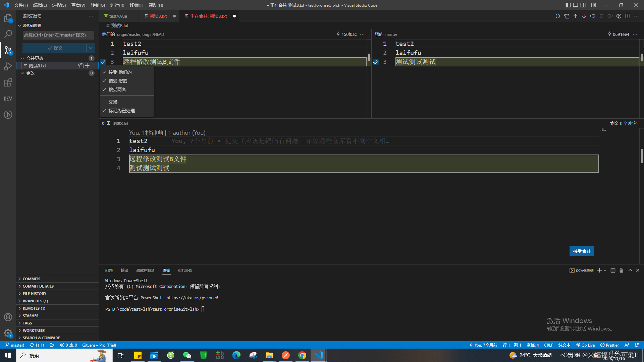The height and width of the screenshot is (362, 644).
Task: Click '标记为已处理' in context menu
Action: [x=122, y=110]
